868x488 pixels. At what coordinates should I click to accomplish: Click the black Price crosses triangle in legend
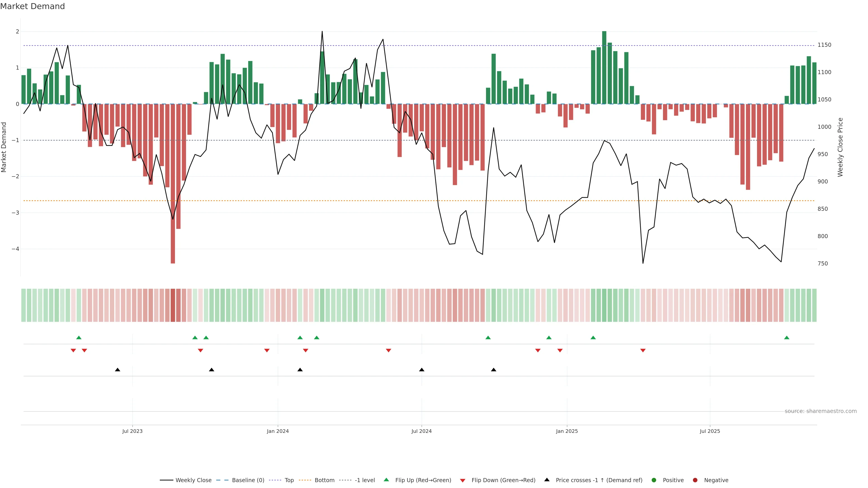pyautogui.click(x=547, y=480)
